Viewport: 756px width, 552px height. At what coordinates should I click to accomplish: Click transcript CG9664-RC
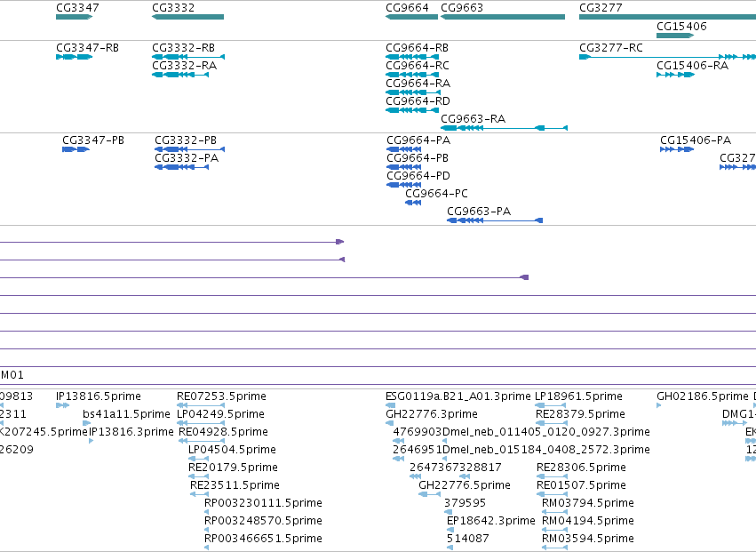click(411, 75)
